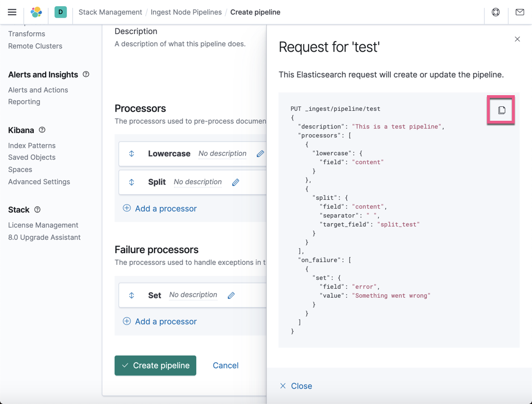This screenshot has height=404, width=532.
Task: Open Saved Objects in the sidebar
Action: tap(32, 157)
